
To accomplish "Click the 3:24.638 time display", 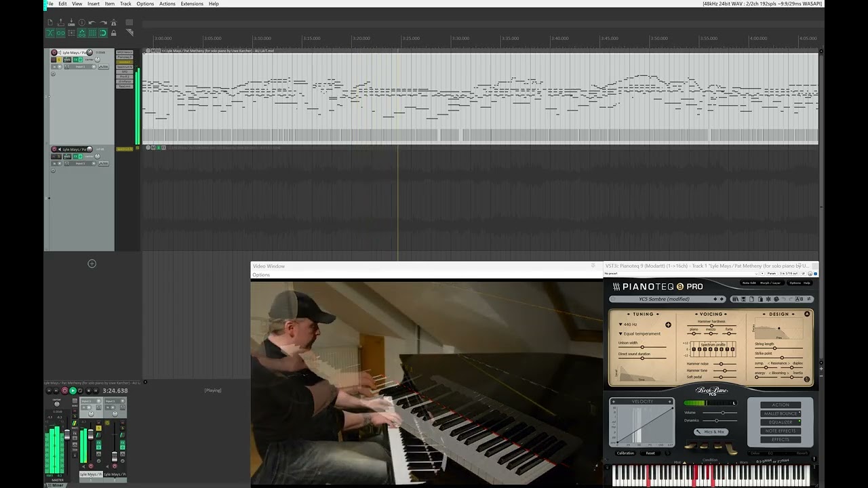I will click(115, 390).
